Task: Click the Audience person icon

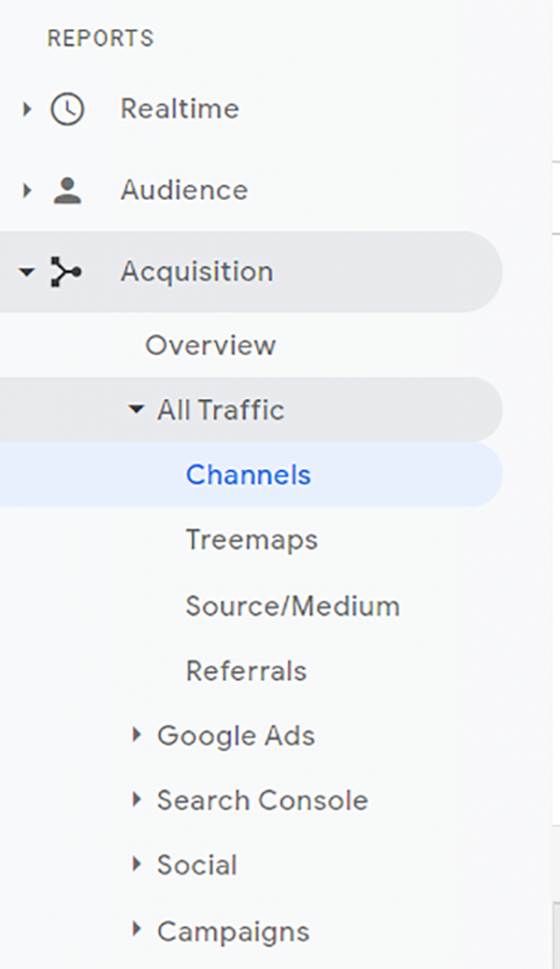Action: (x=67, y=190)
